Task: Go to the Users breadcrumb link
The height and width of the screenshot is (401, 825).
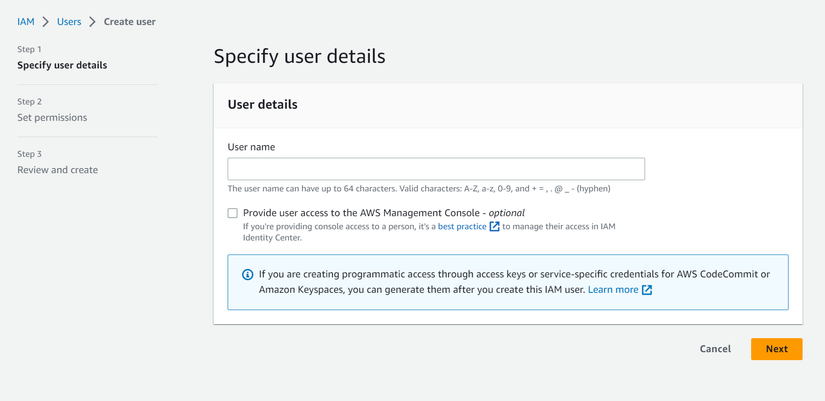Action: 69,21
